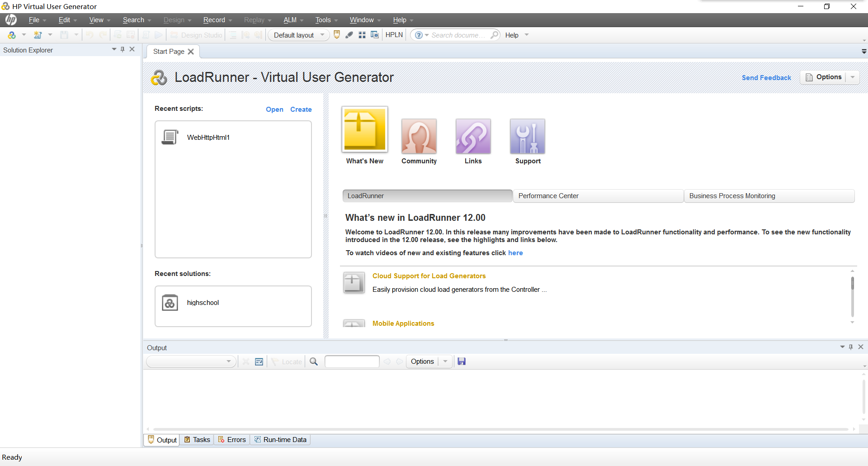Expand the Options dropdown arrow near Send Feedback
Image resolution: width=868 pixels, height=466 pixels.
point(853,77)
